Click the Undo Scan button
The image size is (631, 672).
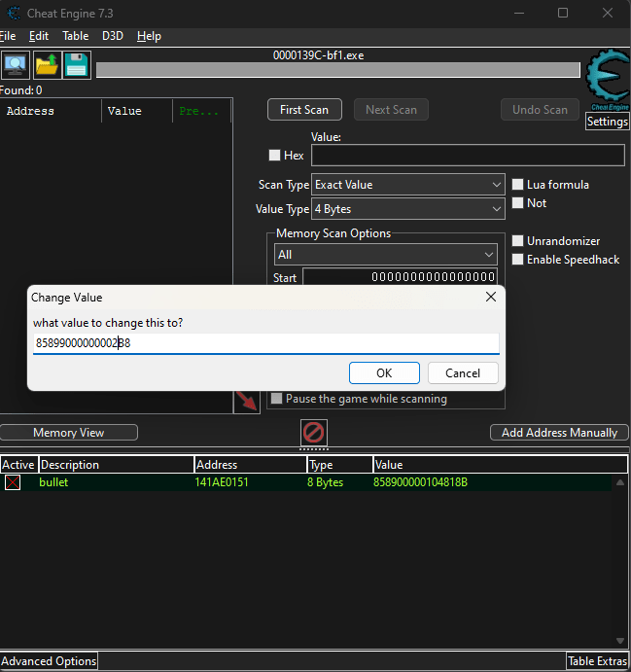(540, 110)
